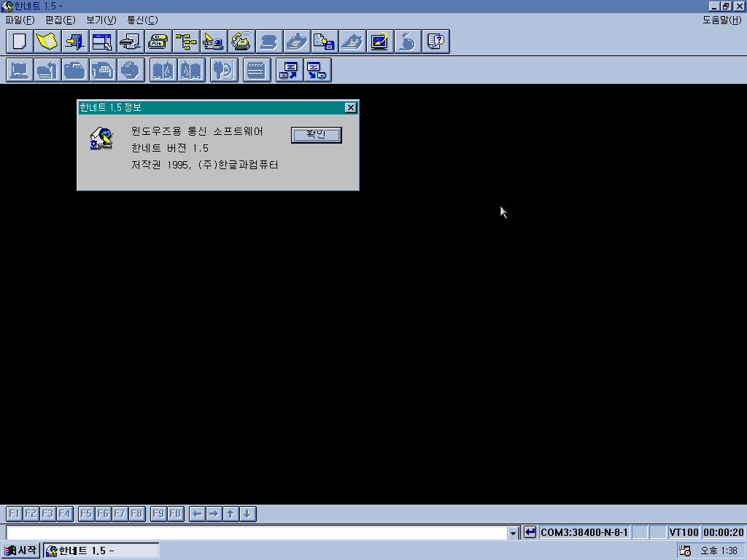The height and width of the screenshot is (560, 747).
Task: Click the grayed-out telephone hang-up icon
Action: click(269, 42)
